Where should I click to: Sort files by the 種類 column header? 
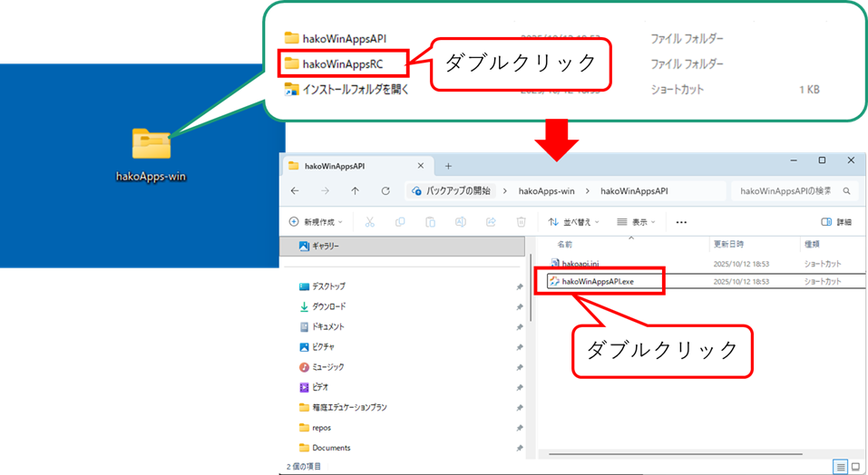pos(812,244)
